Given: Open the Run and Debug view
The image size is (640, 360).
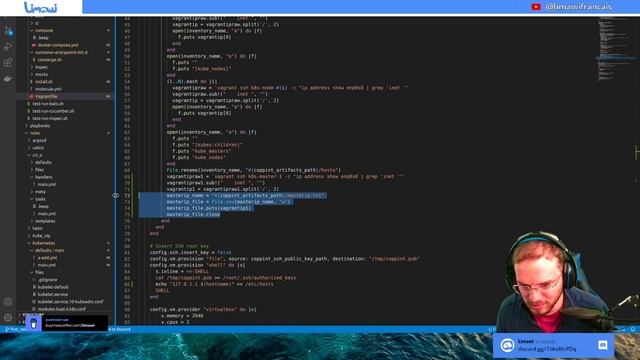Looking at the screenshot, I should (x=8, y=47).
